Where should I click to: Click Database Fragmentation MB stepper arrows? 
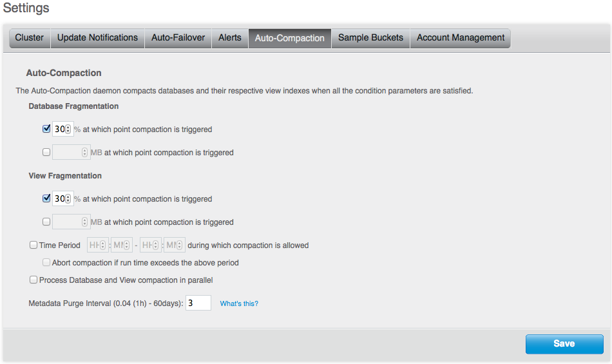pos(85,153)
